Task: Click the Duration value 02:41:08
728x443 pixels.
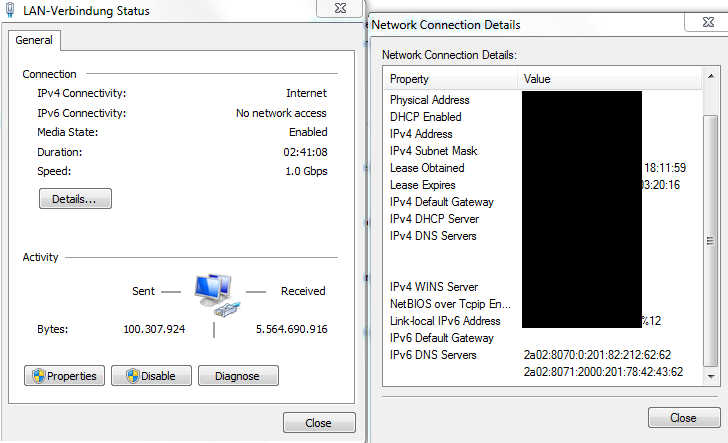Action: (x=305, y=152)
